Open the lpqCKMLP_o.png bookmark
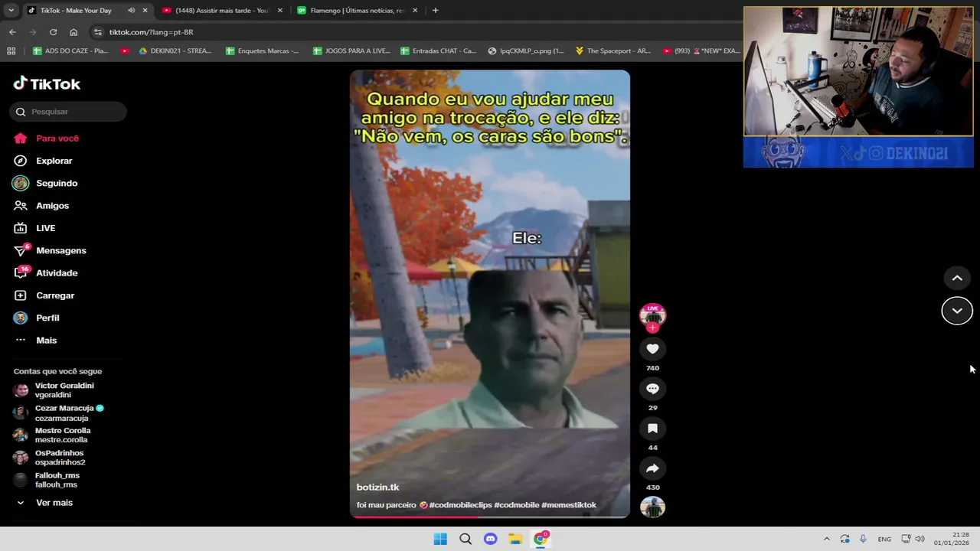Viewport: 980px width, 551px height. tap(525, 51)
